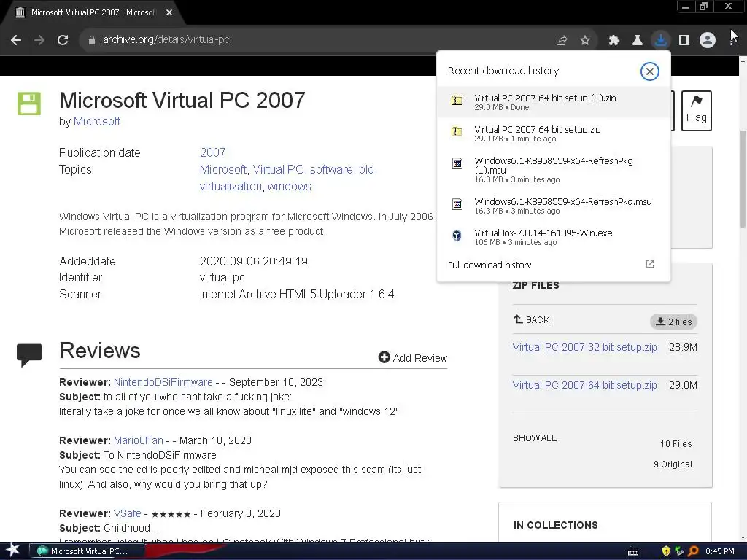This screenshot has height=560, width=747.
Task: Click zip icon of setup (1).zip
Action: coord(457,101)
